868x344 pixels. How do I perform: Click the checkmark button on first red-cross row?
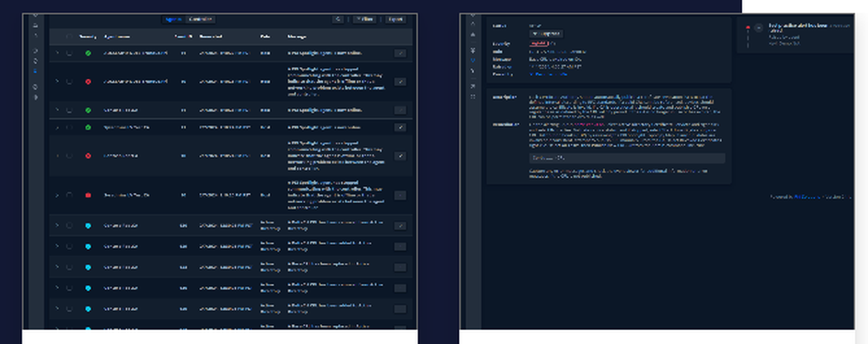pyautogui.click(x=400, y=82)
